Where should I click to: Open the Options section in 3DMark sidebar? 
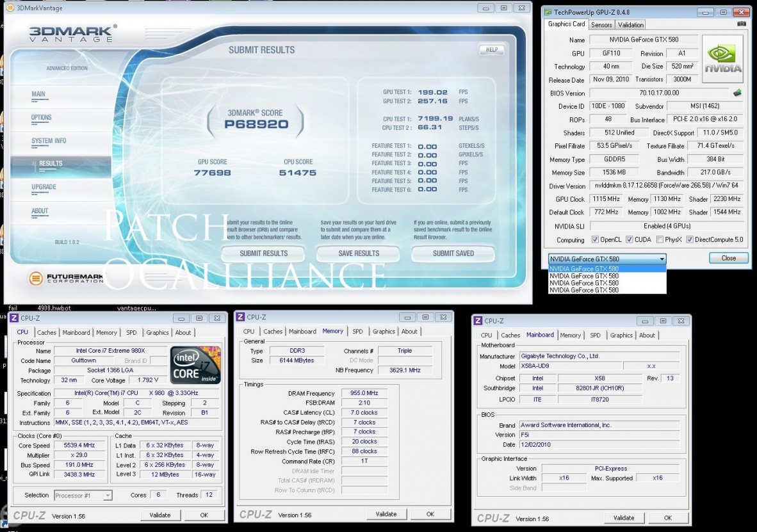pos(42,118)
